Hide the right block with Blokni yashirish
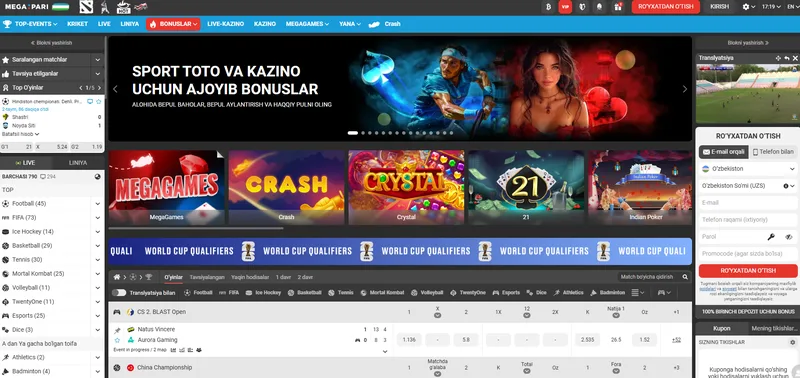Viewport: 800px width, 378px height. click(x=748, y=43)
